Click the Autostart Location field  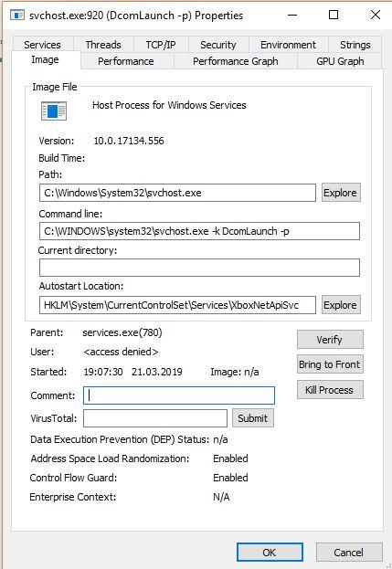pyautogui.click(x=177, y=305)
